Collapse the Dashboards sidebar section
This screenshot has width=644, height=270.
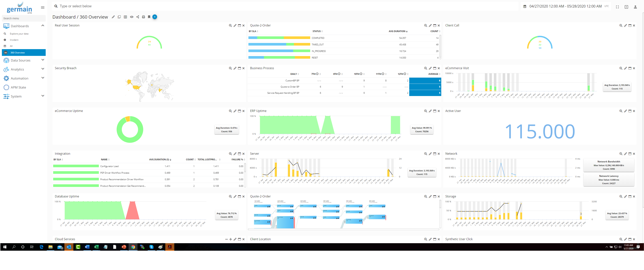pyautogui.click(x=43, y=25)
